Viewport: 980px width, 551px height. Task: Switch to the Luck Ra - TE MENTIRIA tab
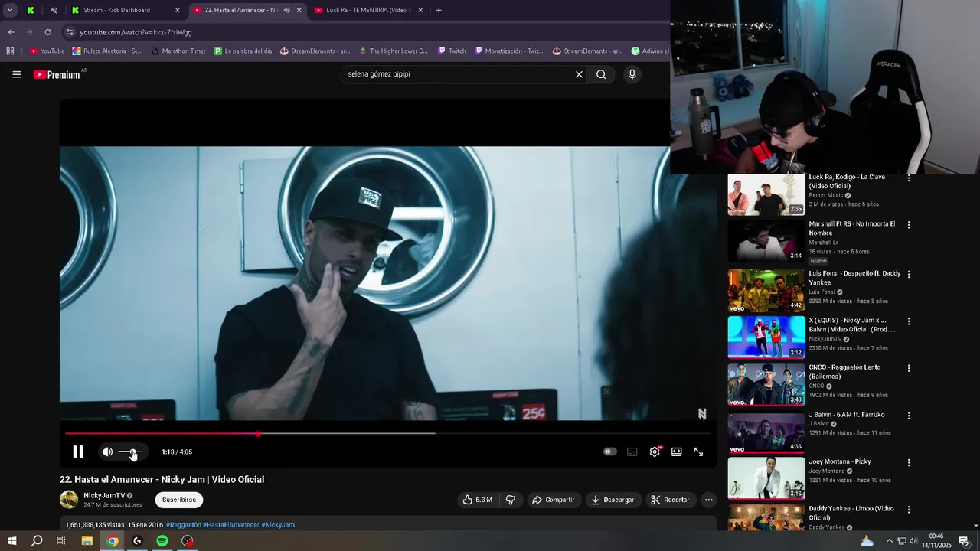[x=367, y=10]
